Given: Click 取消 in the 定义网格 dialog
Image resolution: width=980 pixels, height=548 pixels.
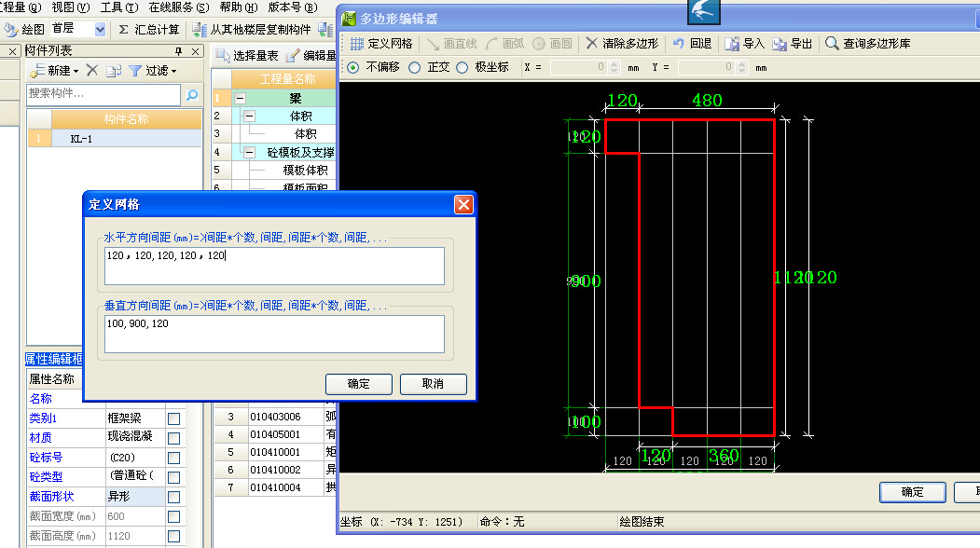Looking at the screenshot, I should click(x=434, y=384).
